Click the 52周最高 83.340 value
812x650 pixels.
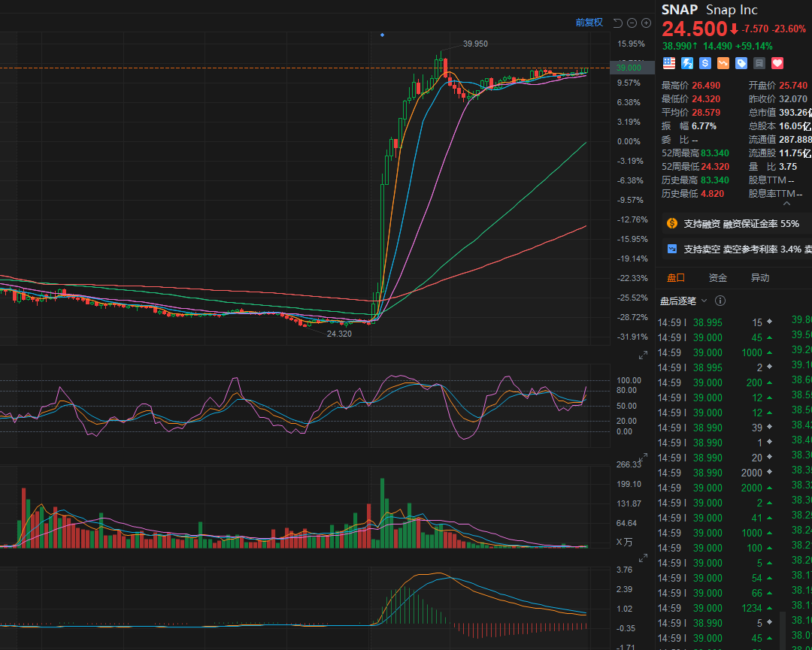click(715, 153)
